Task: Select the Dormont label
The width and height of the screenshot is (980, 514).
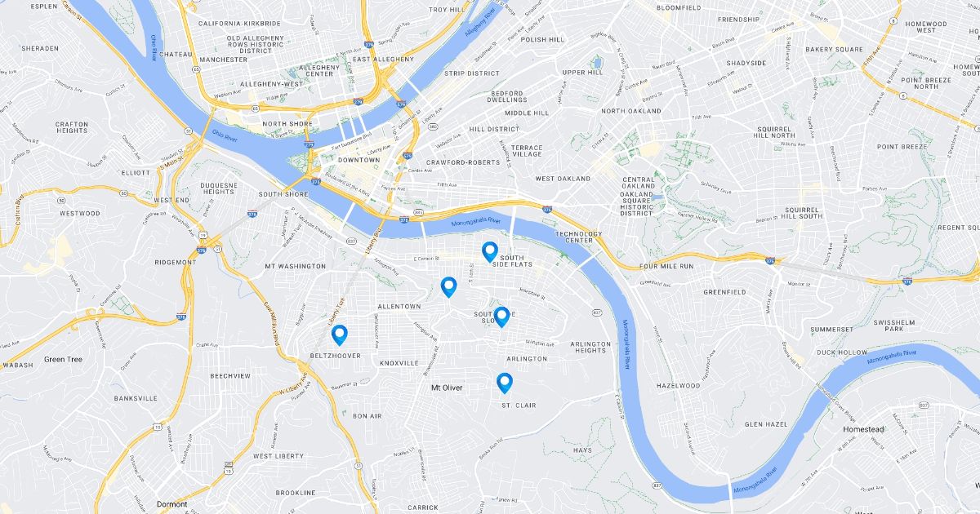Action: [171, 504]
